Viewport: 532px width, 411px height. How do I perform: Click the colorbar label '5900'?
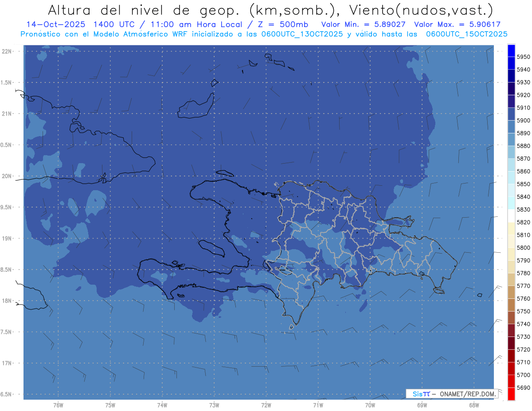(x=523, y=120)
